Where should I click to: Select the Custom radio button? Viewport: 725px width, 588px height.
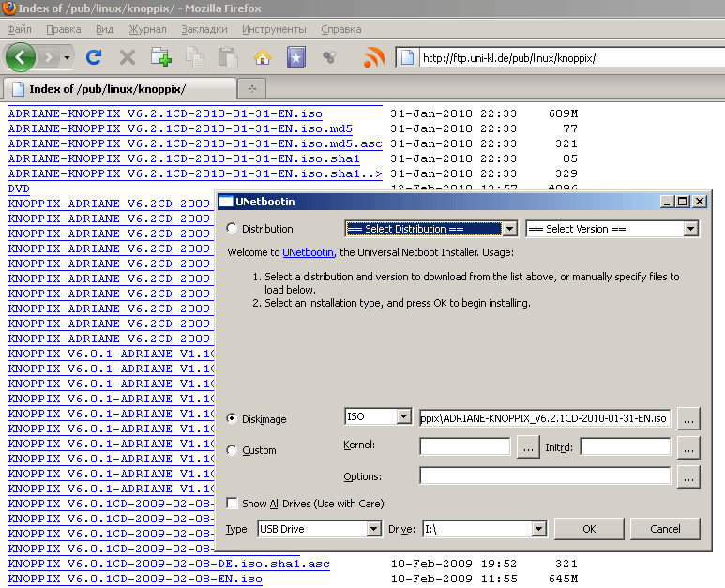coord(232,450)
